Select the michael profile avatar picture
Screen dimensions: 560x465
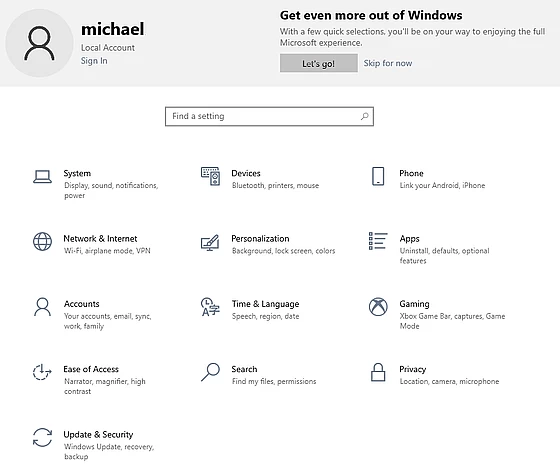point(39,43)
